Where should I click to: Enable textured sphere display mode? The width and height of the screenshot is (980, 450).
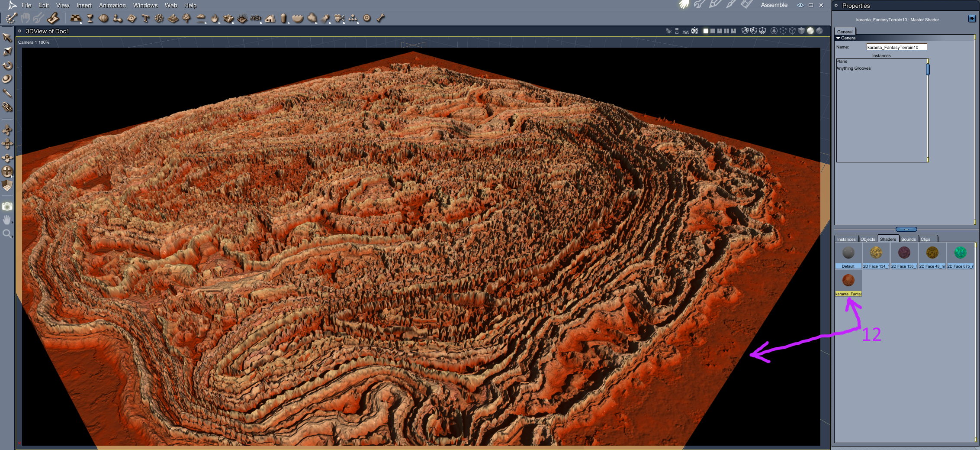819,31
